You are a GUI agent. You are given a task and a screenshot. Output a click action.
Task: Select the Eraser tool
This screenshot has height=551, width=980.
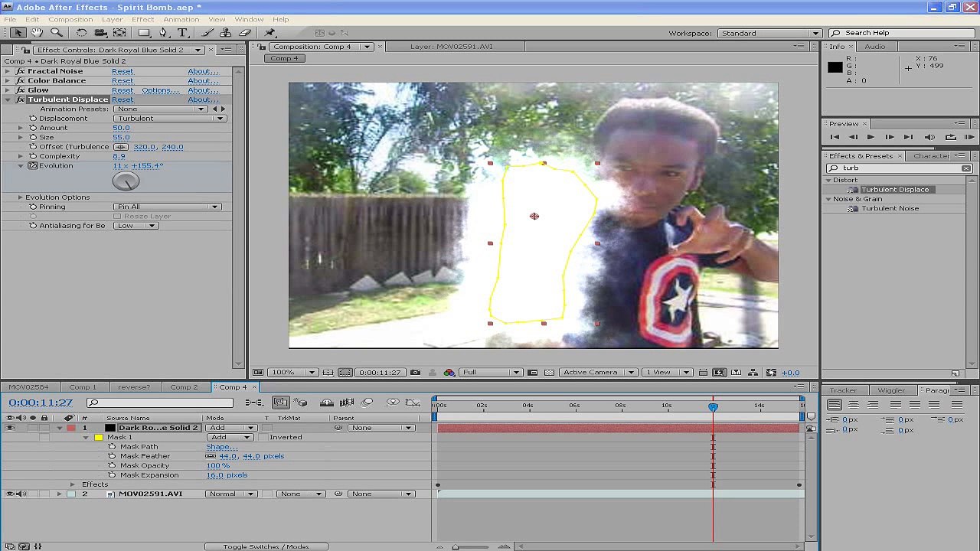245,33
